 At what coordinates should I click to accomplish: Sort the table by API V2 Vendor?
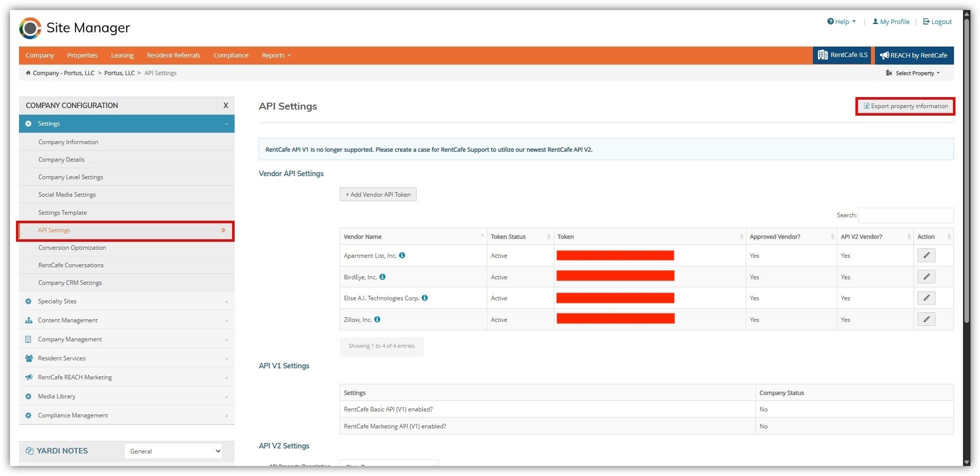click(875, 236)
